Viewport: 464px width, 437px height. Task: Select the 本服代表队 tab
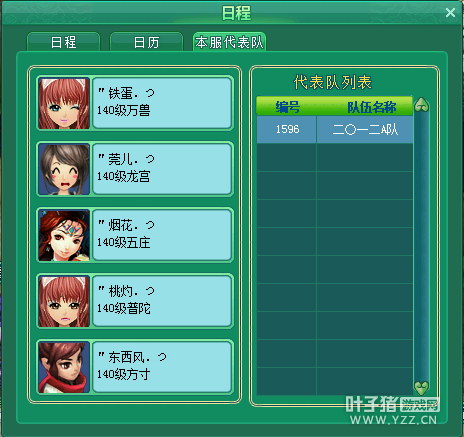[229, 42]
